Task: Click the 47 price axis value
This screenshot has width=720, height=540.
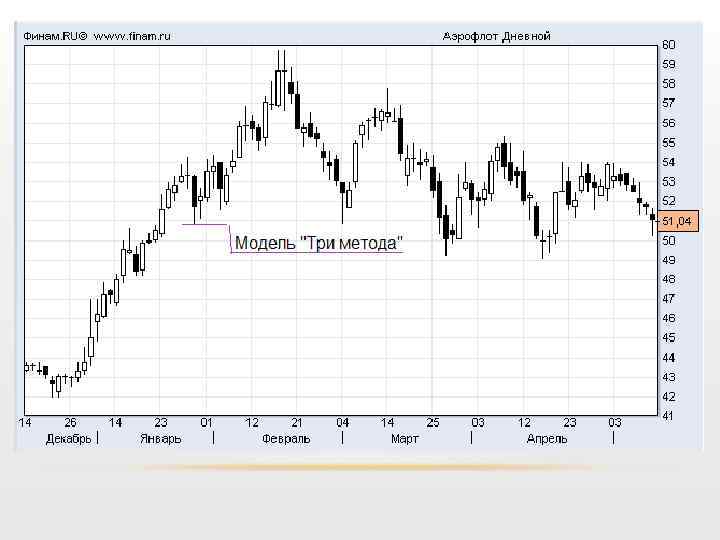Action: pyautogui.click(x=668, y=298)
